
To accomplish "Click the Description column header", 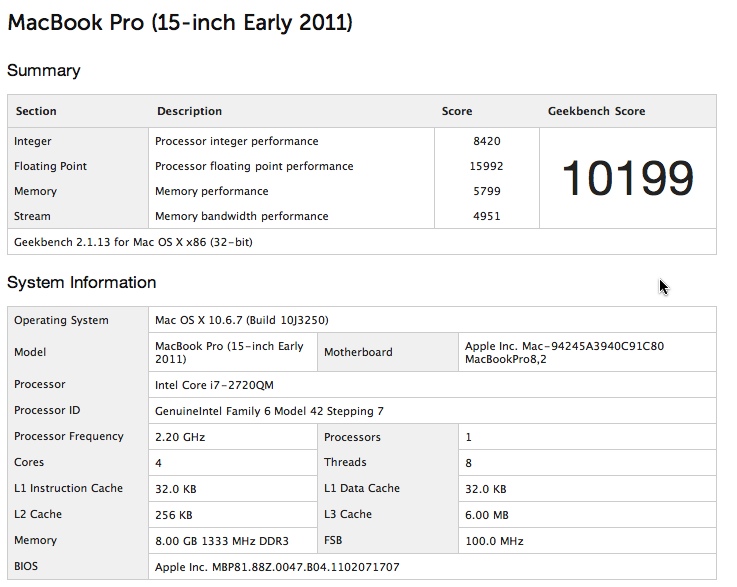I will click(189, 111).
